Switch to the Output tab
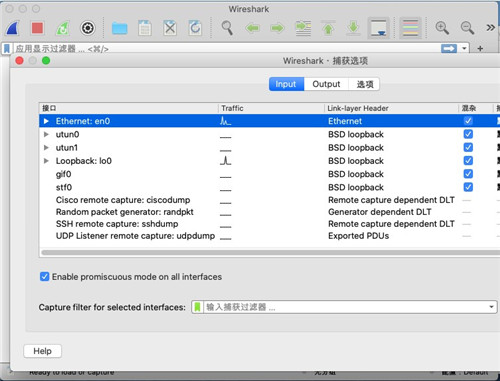 pos(326,84)
